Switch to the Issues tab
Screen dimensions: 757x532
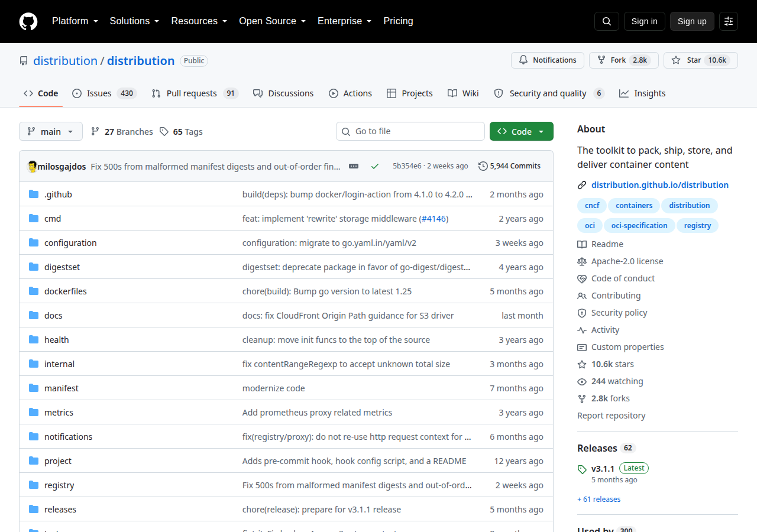(104, 93)
